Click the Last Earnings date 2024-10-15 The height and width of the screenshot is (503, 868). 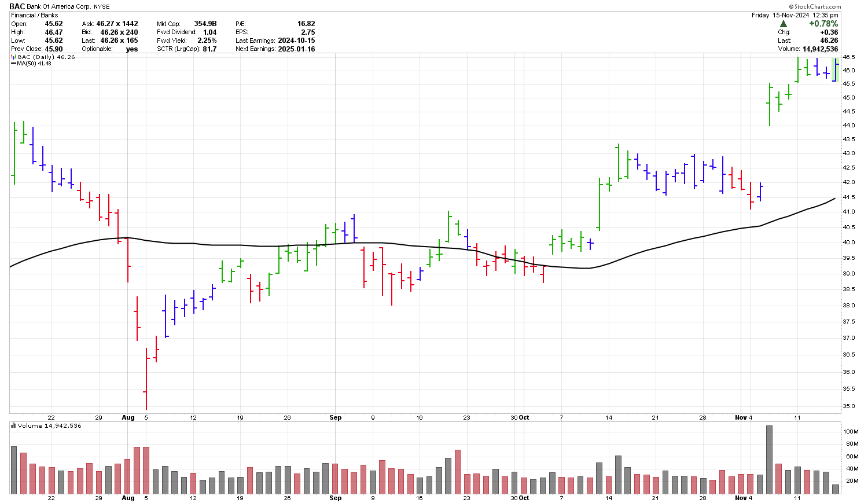296,41
